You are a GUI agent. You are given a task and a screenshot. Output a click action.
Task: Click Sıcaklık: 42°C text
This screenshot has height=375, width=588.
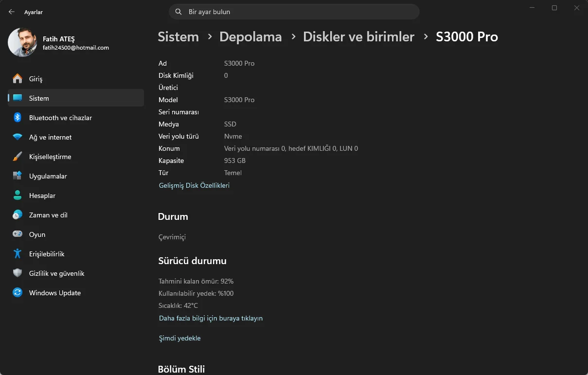(178, 305)
